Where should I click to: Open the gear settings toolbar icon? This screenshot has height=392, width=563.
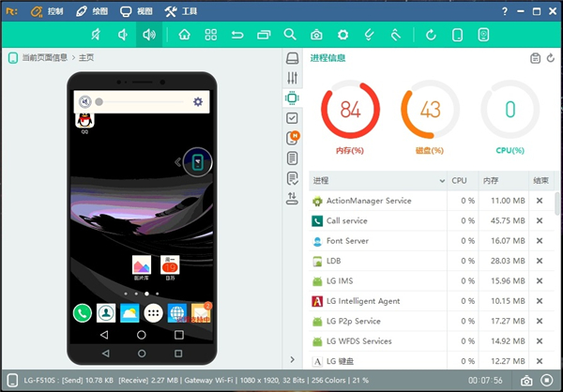point(342,35)
